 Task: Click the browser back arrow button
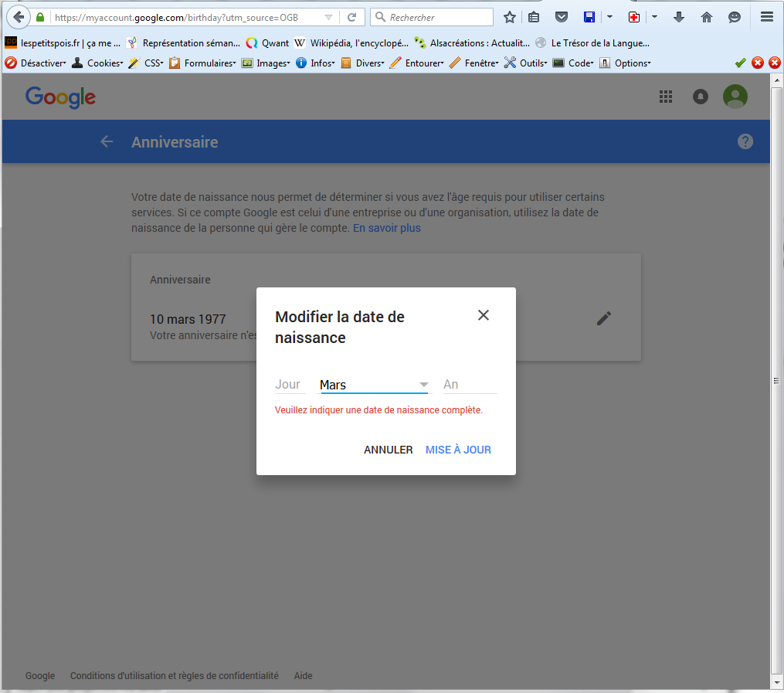point(18,17)
